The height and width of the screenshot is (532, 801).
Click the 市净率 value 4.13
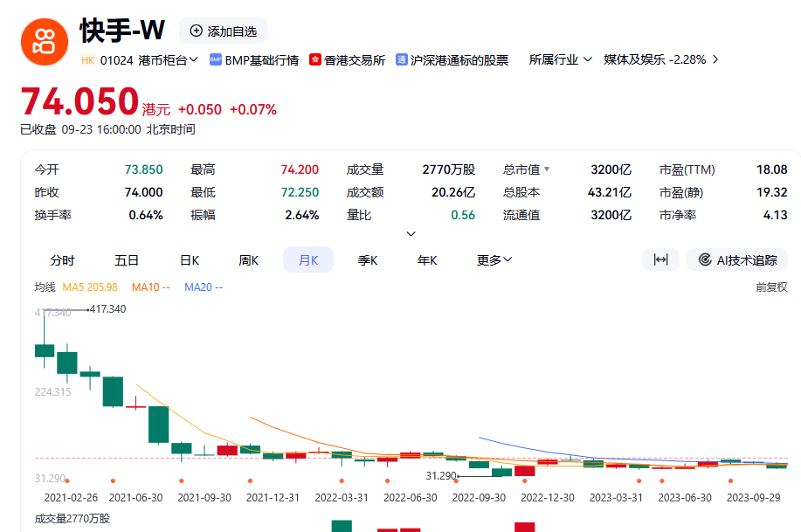pos(776,215)
